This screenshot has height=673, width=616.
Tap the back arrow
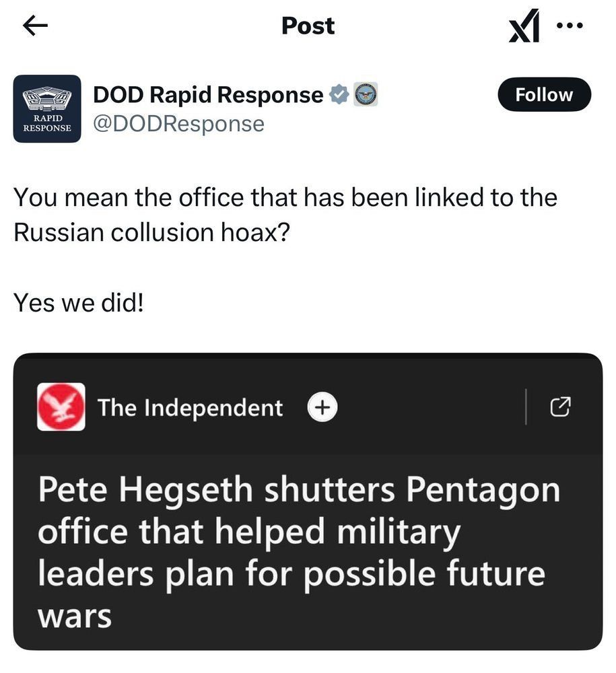click(35, 26)
